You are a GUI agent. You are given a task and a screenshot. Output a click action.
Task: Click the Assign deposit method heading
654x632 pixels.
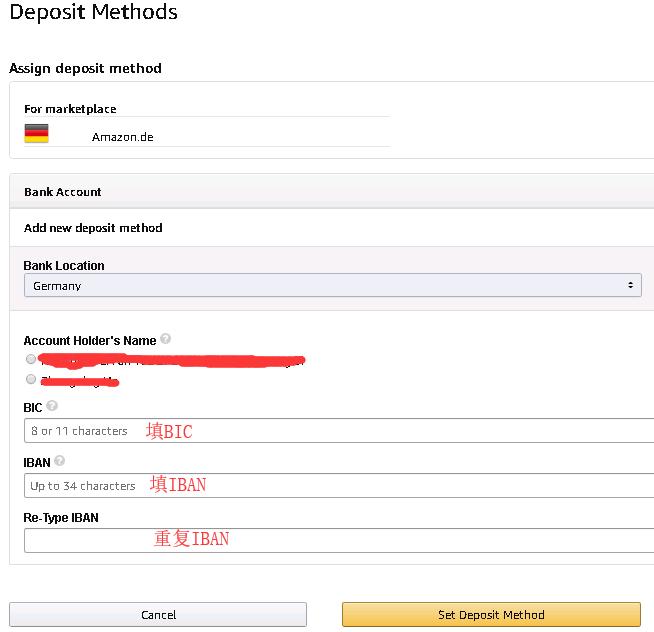point(85,68)
